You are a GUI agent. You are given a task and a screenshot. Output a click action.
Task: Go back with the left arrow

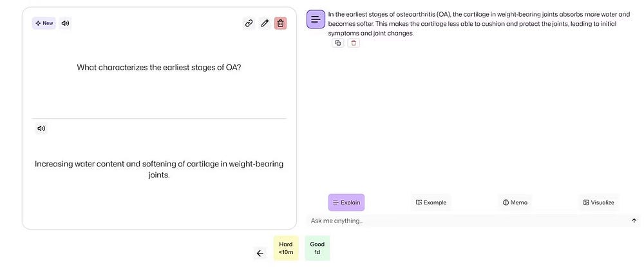260,253
